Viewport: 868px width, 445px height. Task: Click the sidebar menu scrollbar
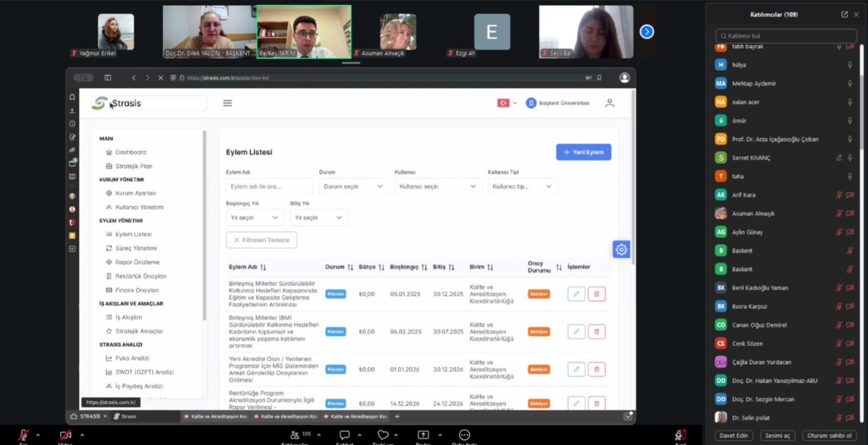point(205,225)
